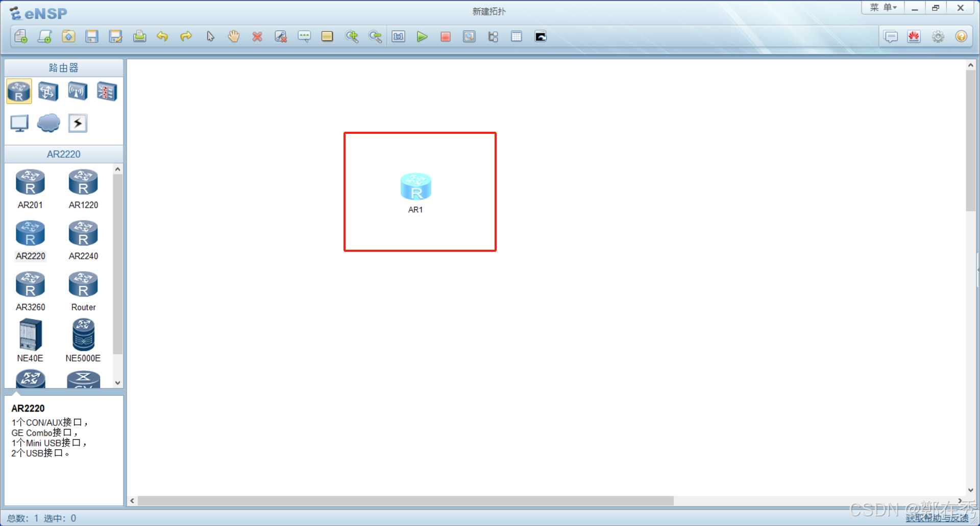
Task: Open the Huawei website icon
Action: point(914,37)
